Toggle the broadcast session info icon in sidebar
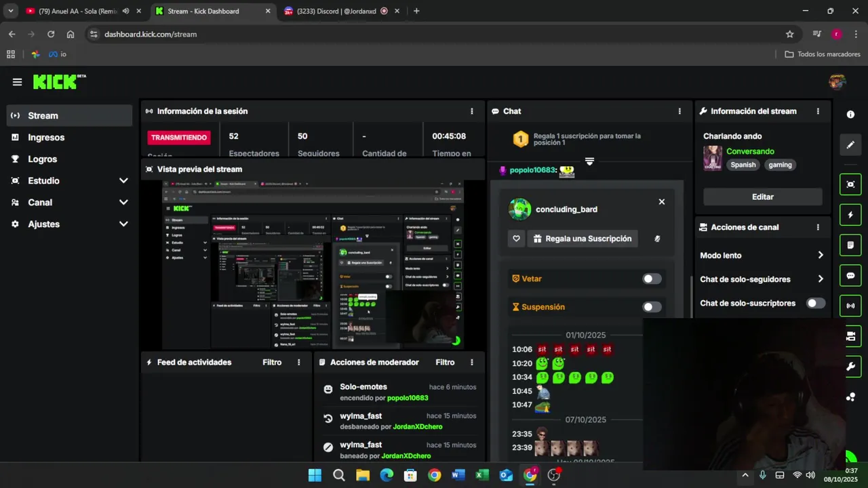This screenshot has width=868, height=488. pos(850,306)
